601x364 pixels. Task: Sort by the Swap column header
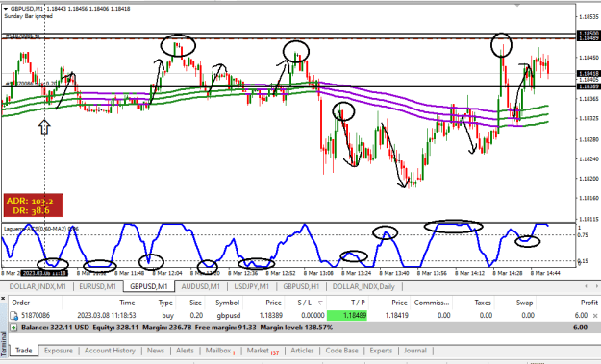pyautogui.click(x=524, y=303)
